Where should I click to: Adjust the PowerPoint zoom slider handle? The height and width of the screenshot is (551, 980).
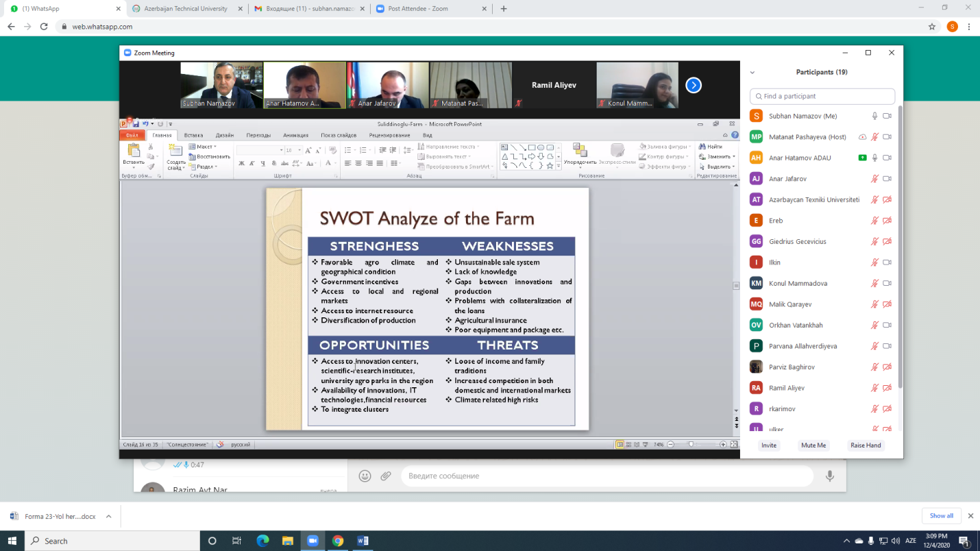[691, 444]
